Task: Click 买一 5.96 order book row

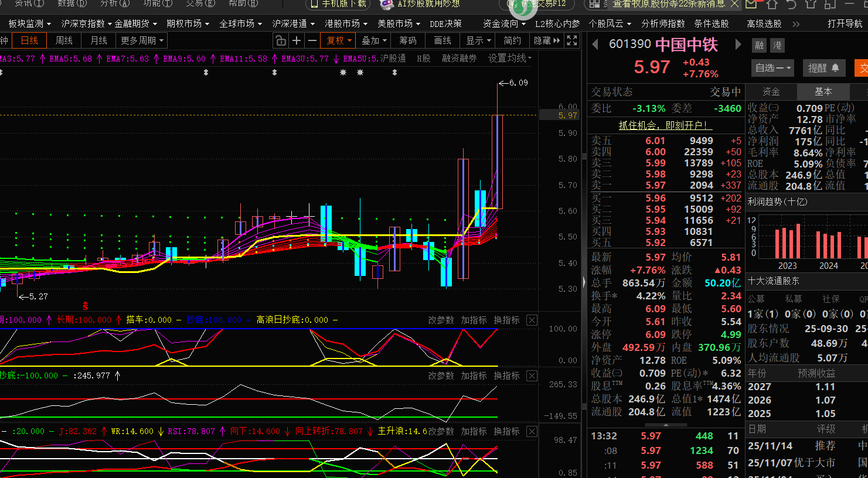Action: pyautogui.click(x=666, y=198)
